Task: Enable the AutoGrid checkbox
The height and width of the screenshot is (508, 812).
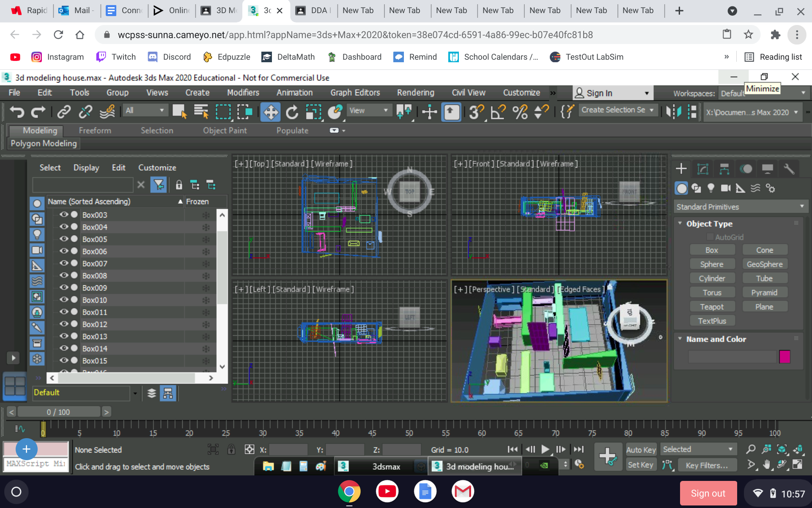Action: coord(711,237)
